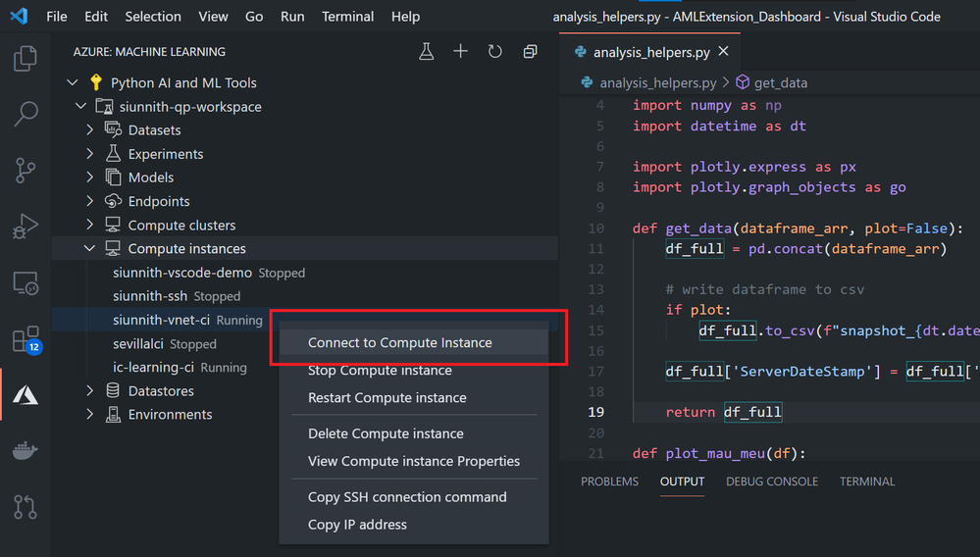Expand the Compute clusters node
The height and width of the screenshot is (557, 980).
[90, 225]
